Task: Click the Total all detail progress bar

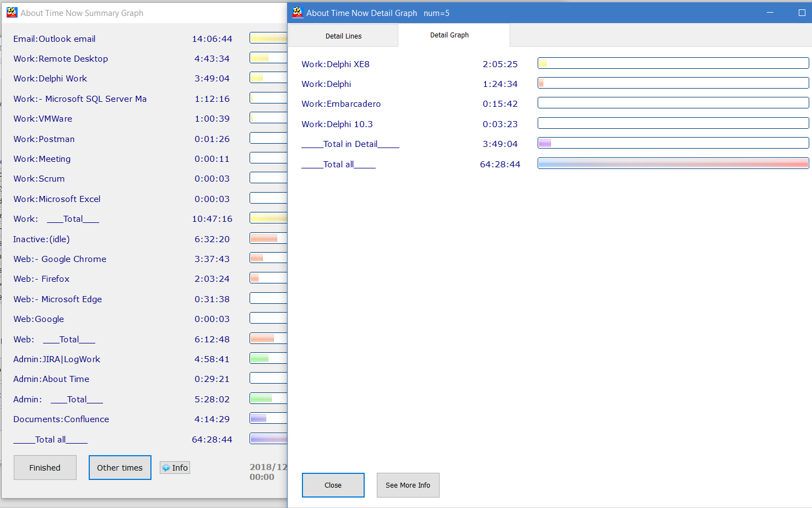Action: tap(673, 163)
